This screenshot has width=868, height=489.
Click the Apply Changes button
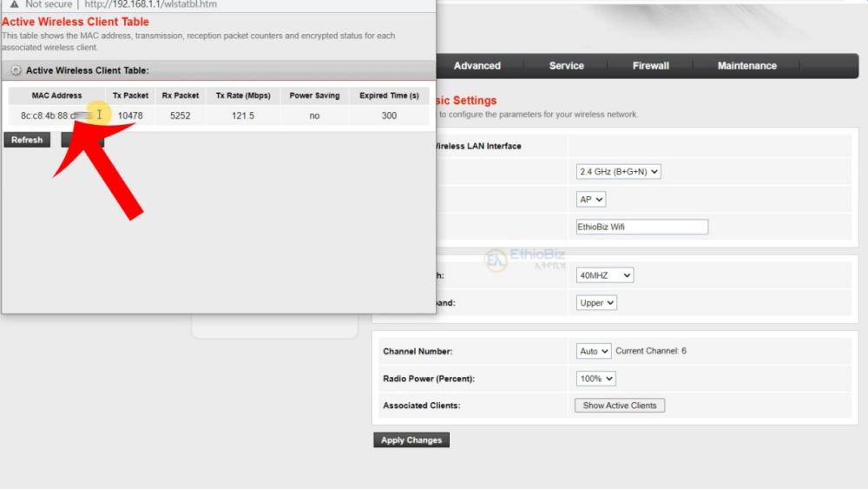click(x=411, y=440)
